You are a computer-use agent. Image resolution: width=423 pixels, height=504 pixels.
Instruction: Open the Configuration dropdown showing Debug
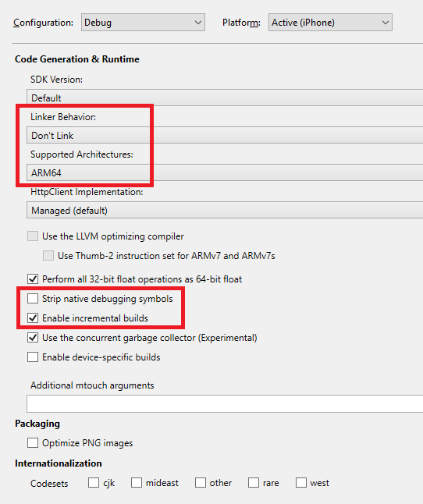[143, 23]
